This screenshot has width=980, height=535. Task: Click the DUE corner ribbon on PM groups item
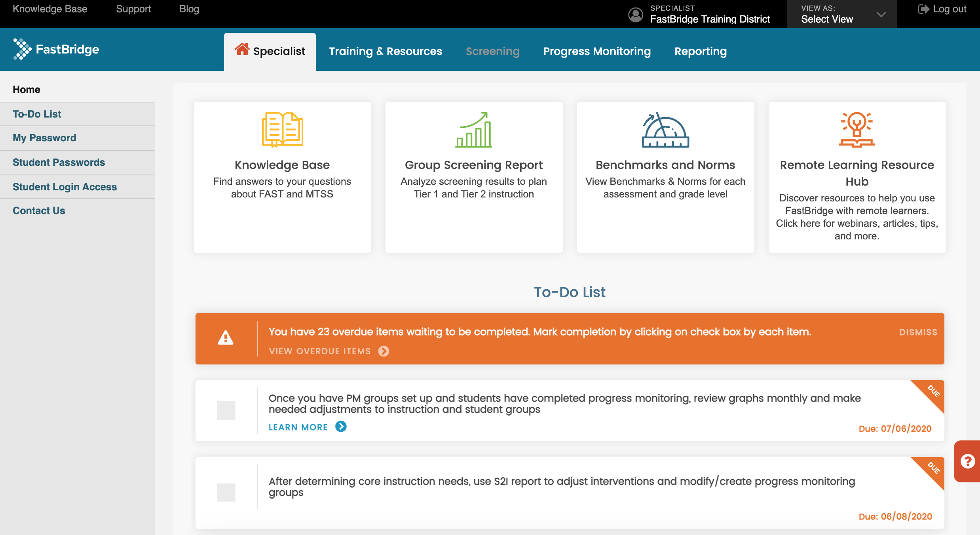point(932,393)
